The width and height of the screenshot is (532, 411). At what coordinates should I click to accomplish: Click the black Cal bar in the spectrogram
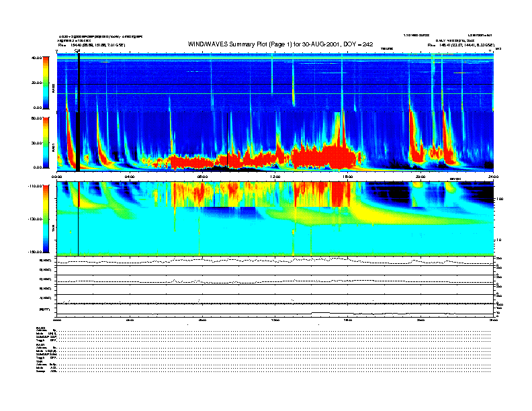click(79, 112)
